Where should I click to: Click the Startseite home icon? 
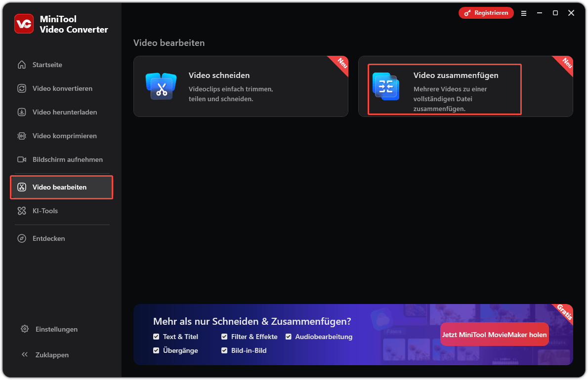click(x=22, y=65)
